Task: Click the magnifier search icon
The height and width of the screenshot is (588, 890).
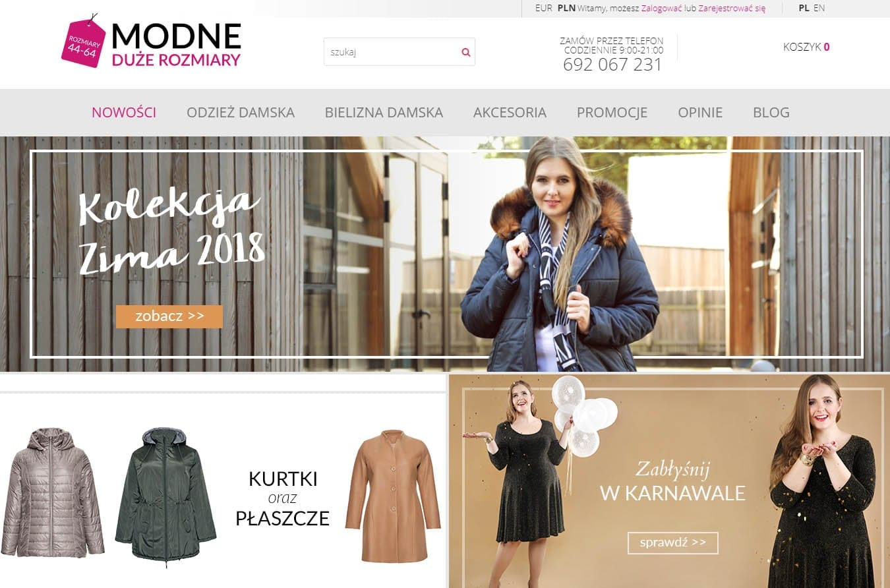Action: point(465,52)
